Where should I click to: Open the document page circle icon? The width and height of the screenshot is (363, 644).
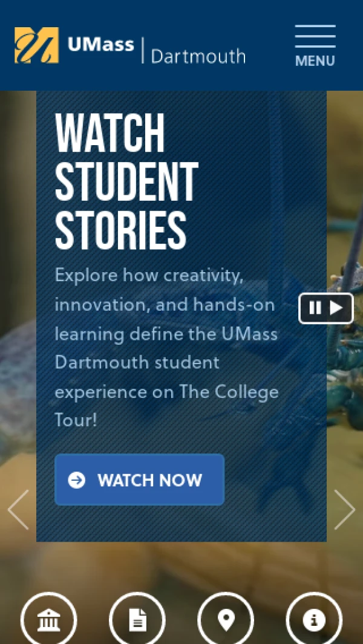click(x=137, y=619)
